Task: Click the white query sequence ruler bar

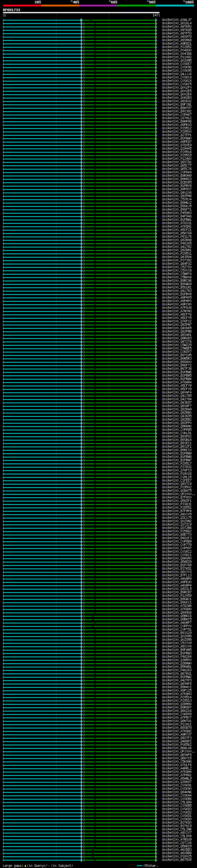Action: coord(81,12)
